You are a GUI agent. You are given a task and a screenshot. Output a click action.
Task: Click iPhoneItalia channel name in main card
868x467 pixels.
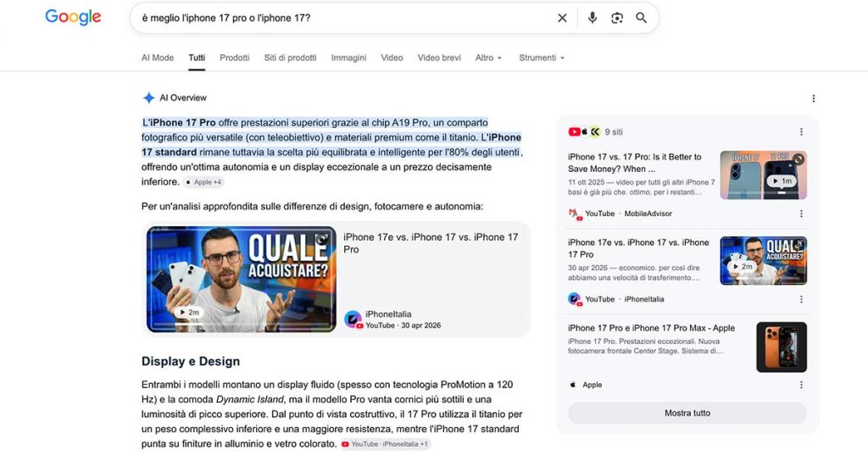pos(388,314)
